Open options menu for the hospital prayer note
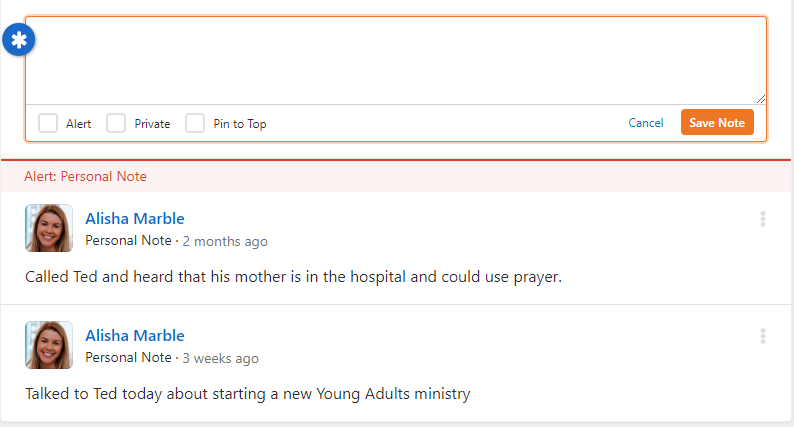 (763, 219)
